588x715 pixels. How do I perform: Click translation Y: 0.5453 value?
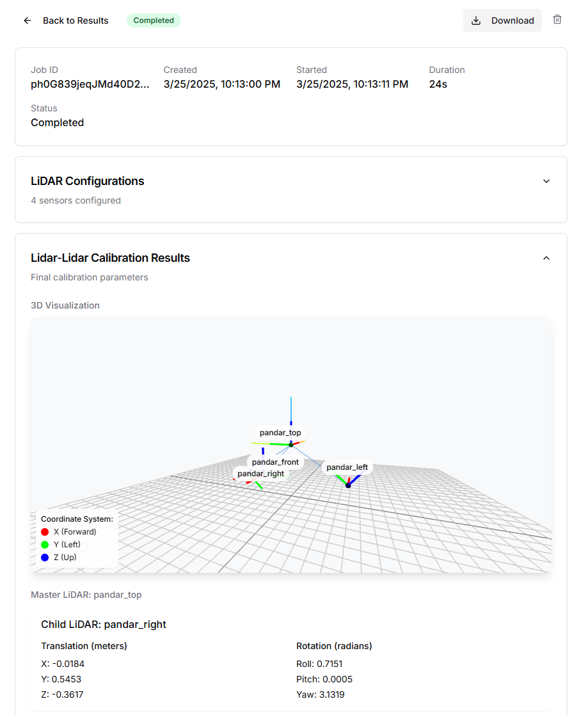pos(61,679)
